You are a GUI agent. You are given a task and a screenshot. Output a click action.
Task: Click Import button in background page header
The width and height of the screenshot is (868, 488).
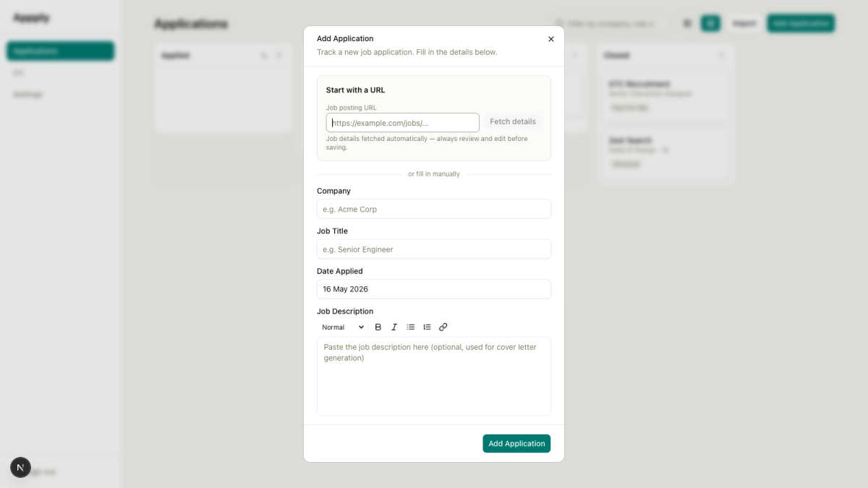[744, 23]
